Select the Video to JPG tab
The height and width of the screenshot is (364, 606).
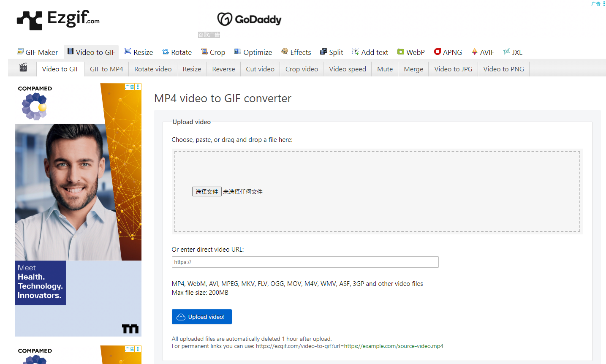(453, 69)
